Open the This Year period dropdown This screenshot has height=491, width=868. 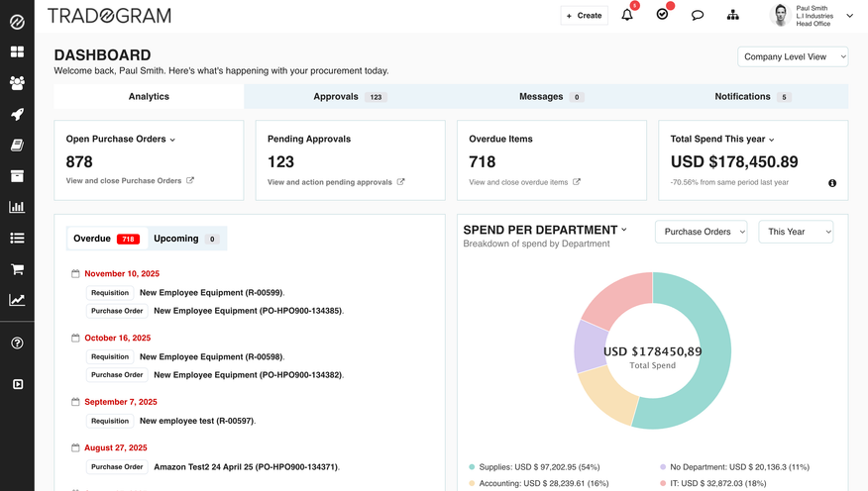tap(796, 232)
